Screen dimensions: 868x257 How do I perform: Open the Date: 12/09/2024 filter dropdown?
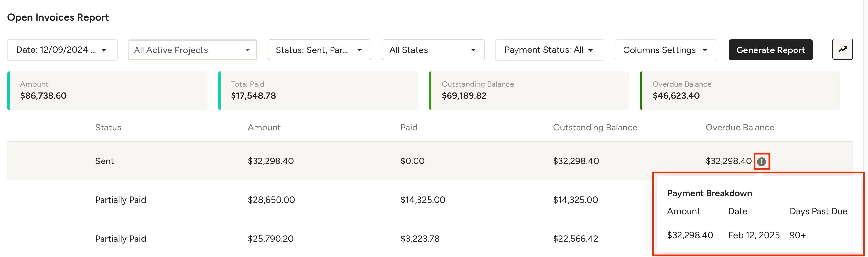[x=62, y=50]
